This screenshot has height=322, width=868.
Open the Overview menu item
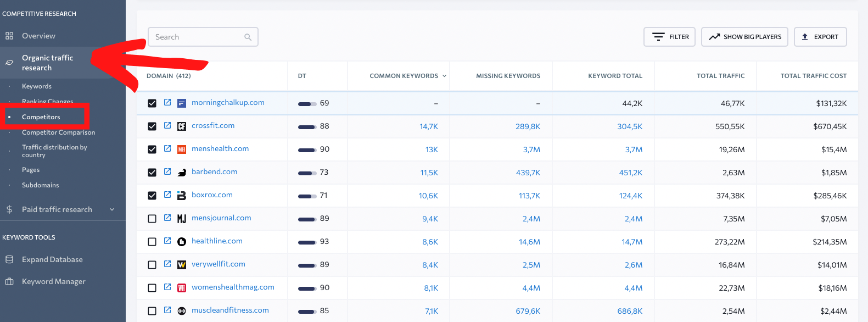[38, 36]
